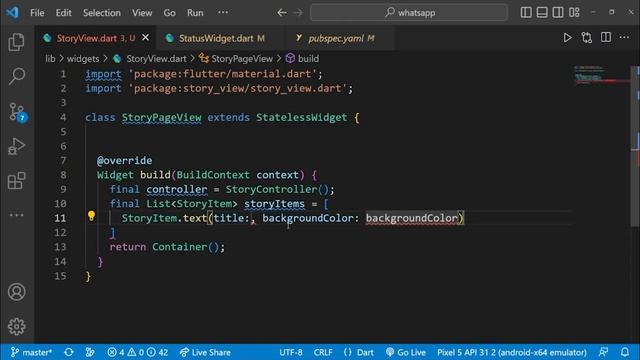Open the Edit menu
The height and width of the screenshot is (360, 640).
(64, 13)
